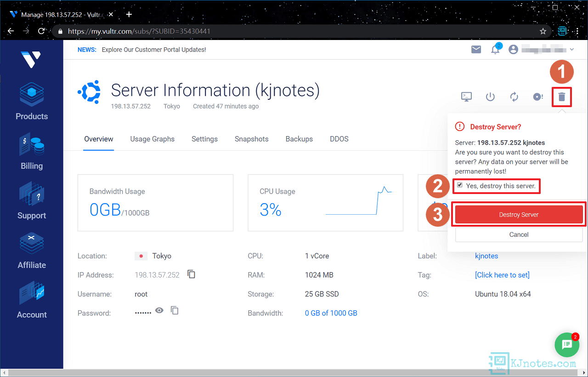
Task: Click the Cancel button in dialog
Action: coord(519,234)
